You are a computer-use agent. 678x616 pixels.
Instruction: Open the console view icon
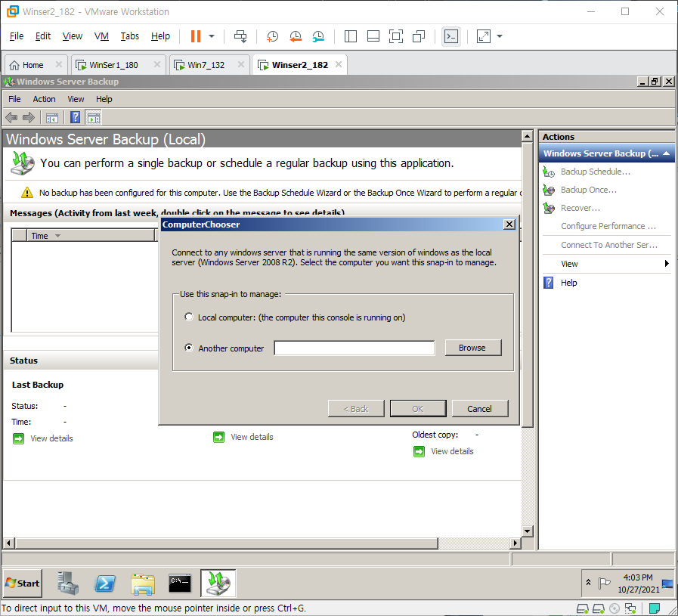[451, 36]
